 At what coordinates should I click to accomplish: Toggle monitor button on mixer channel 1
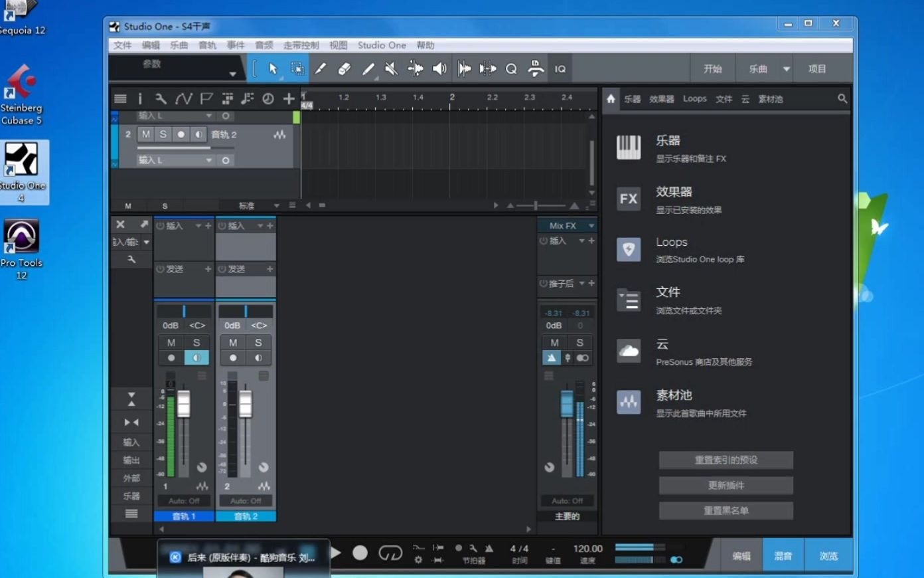[196, 357]
